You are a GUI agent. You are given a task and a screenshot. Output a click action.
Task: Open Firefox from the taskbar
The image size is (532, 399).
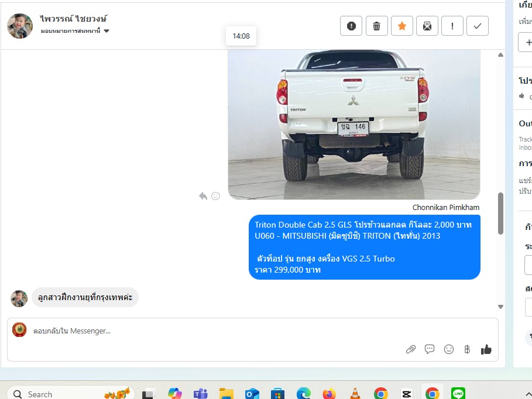pos(329,394)
